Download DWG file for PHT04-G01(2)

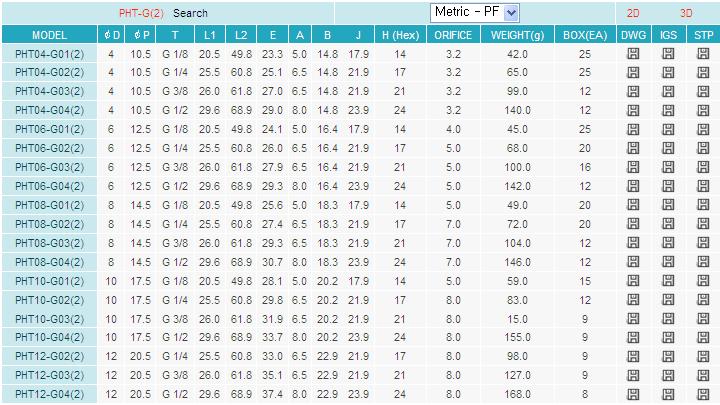[x=633, y=52]
